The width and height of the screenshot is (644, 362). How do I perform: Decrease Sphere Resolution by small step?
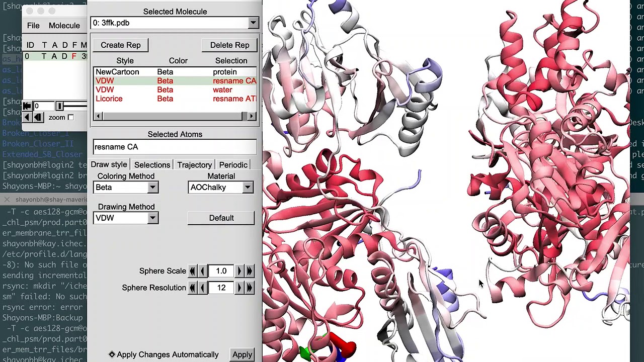202,288
